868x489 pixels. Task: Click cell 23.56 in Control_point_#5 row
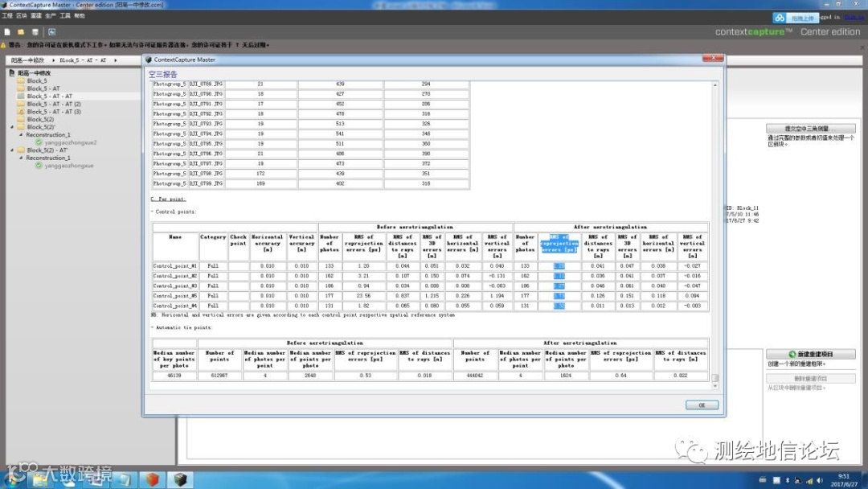pyautogui.click(x=363, y=296)
